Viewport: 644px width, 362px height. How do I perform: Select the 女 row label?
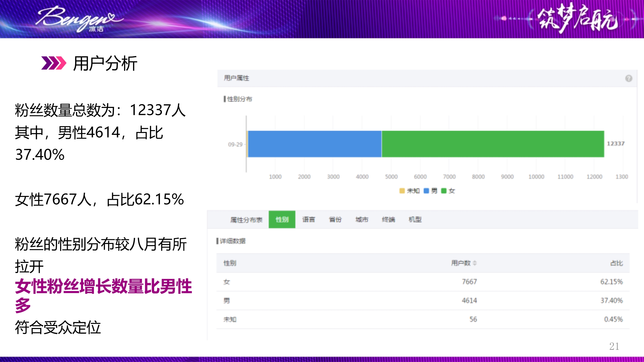click(226, 282)
